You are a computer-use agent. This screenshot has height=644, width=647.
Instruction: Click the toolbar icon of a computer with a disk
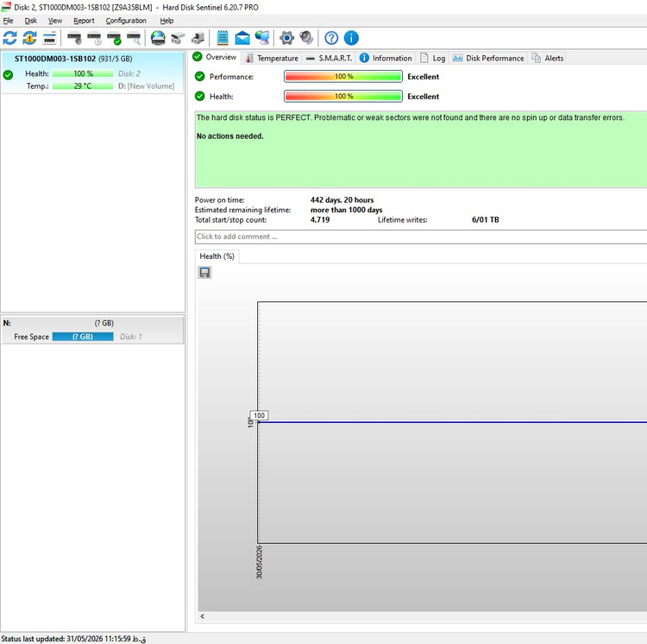[x=198, y=38]
